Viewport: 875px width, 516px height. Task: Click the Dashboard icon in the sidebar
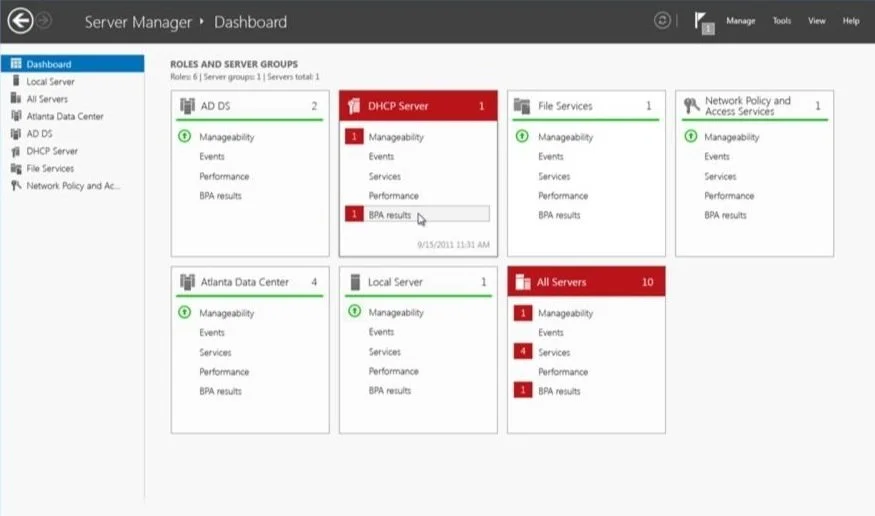(16, 64)
